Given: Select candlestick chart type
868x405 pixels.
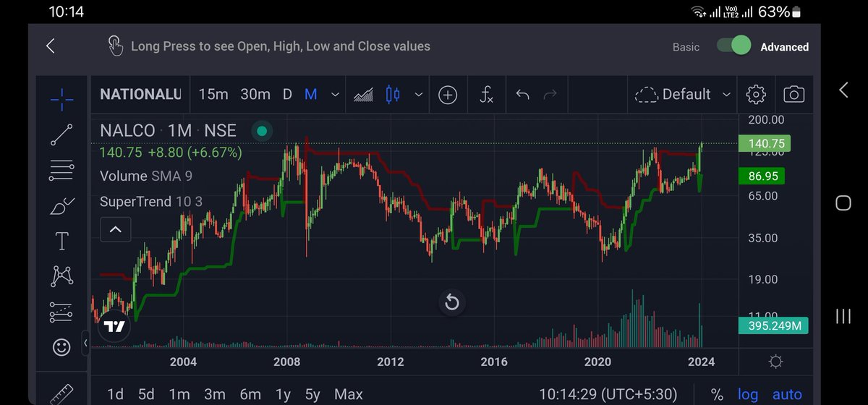Looking at the screenshot, I should pos(393,95).
